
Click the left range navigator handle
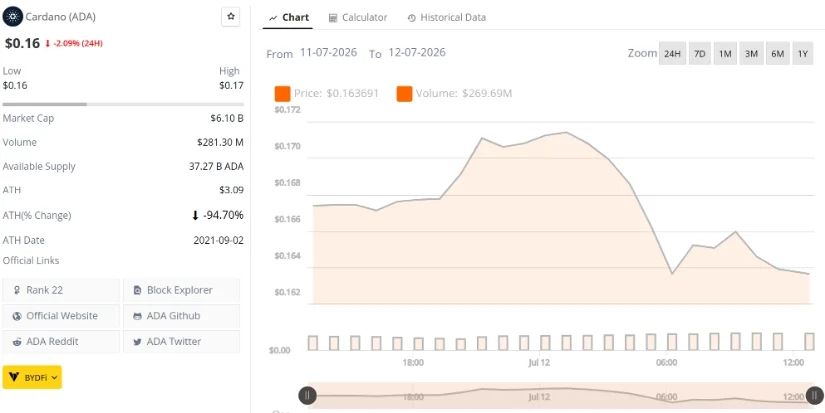pos(307,395)
